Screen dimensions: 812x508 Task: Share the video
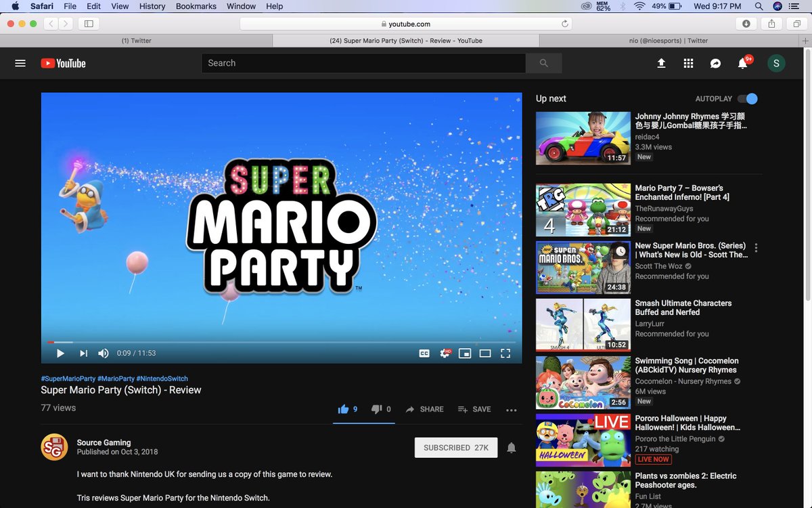point(424,409)
